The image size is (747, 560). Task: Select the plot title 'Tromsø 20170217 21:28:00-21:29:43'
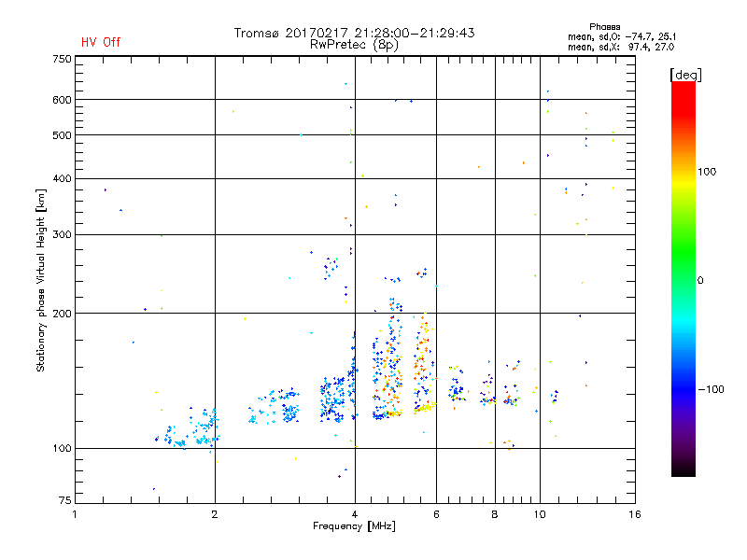pyautogui.click(x=354, y=33)
